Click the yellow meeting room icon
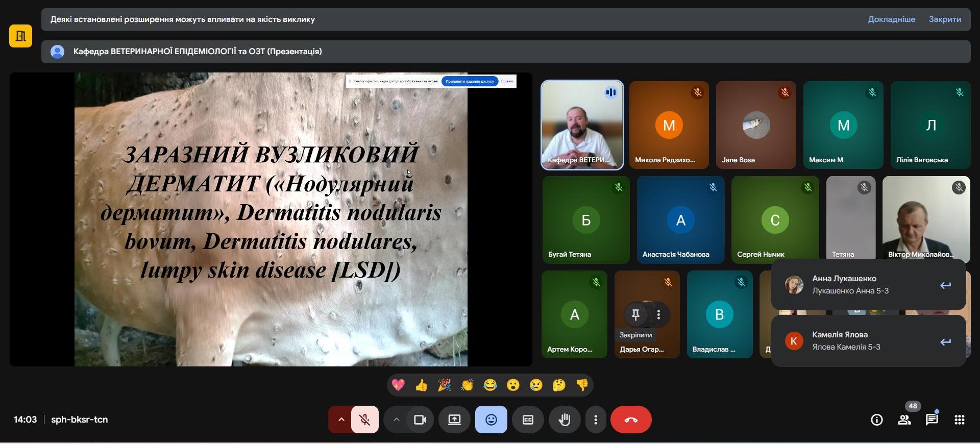The width and height of the screenshot is (980, 444). tap(20, 36)
